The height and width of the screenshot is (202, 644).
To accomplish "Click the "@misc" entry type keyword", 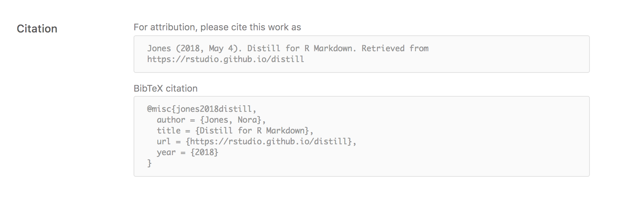I will pos(159,109).
